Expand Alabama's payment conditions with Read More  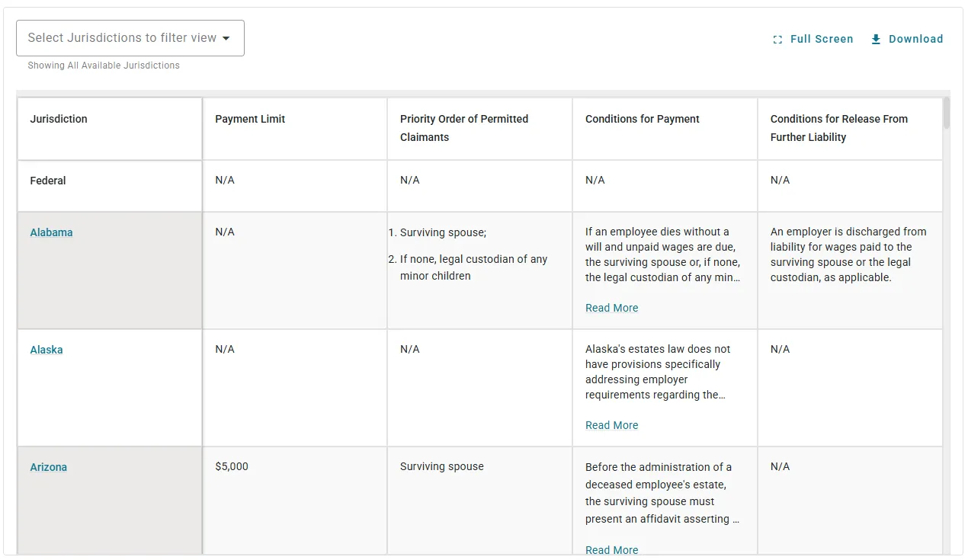(x=611, y=308)
